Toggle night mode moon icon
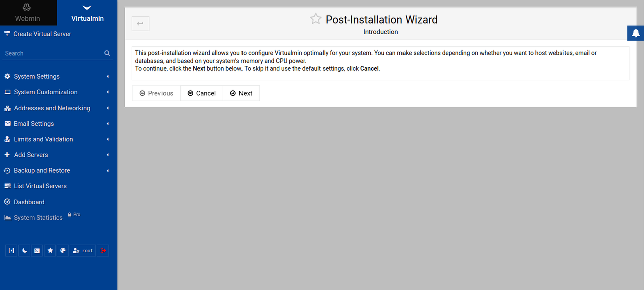This screenshot has height=290, width=644. 24,250
